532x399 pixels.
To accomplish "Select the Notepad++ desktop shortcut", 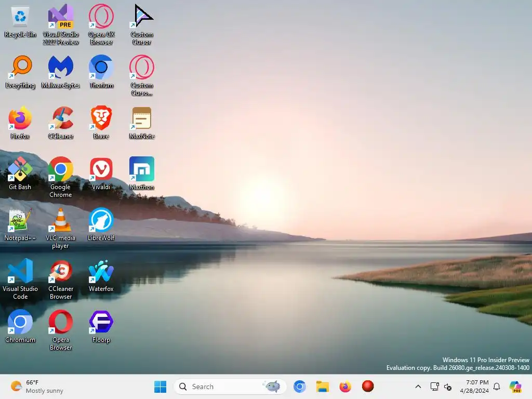I will pos(20,224).
